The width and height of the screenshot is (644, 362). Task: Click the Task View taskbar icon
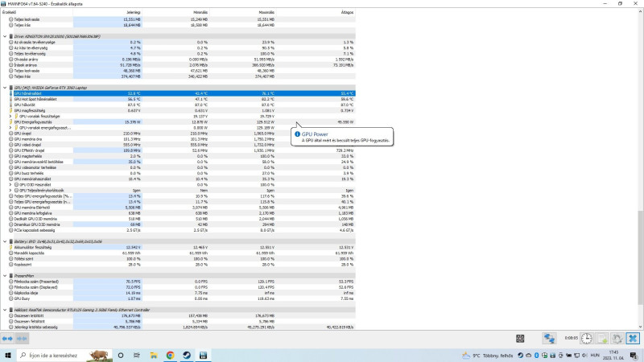[137, 356]
